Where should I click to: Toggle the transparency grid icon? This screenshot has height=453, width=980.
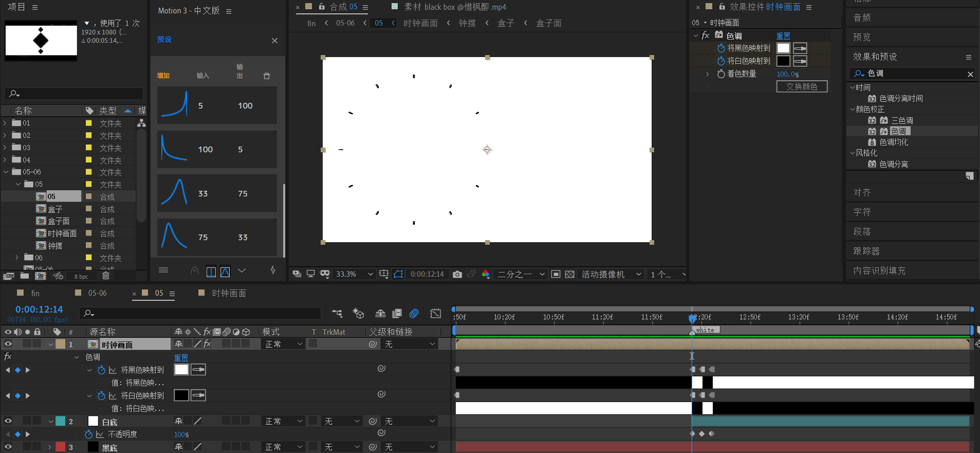pos(569,274)
